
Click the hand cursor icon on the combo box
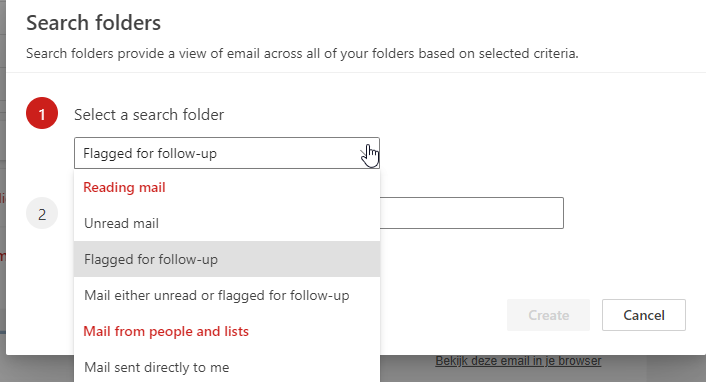tap(370, 156)
